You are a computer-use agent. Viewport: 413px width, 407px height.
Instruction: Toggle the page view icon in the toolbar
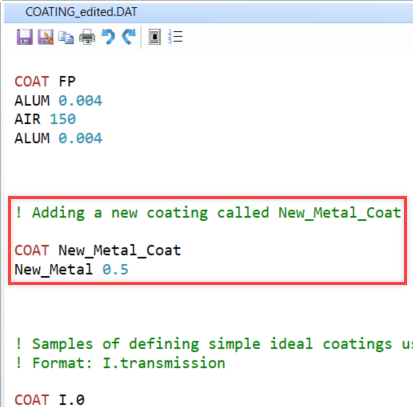[x=155, y=37]
